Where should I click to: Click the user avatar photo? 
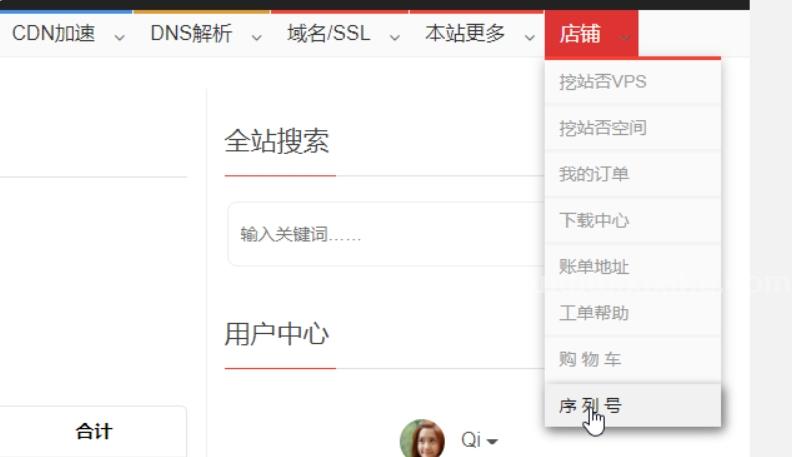(x=422, y=439)
